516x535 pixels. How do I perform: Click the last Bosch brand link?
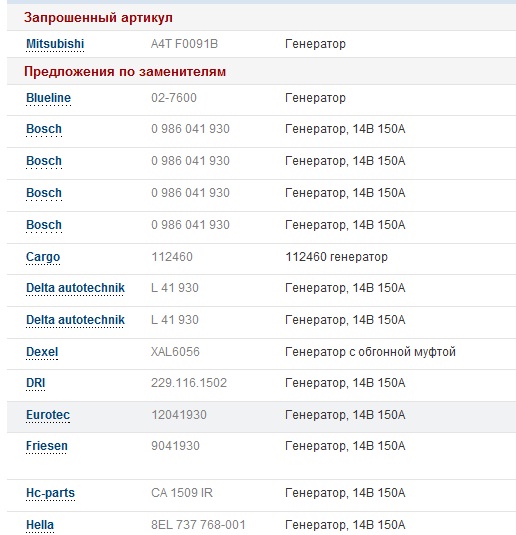click(44, 225)
